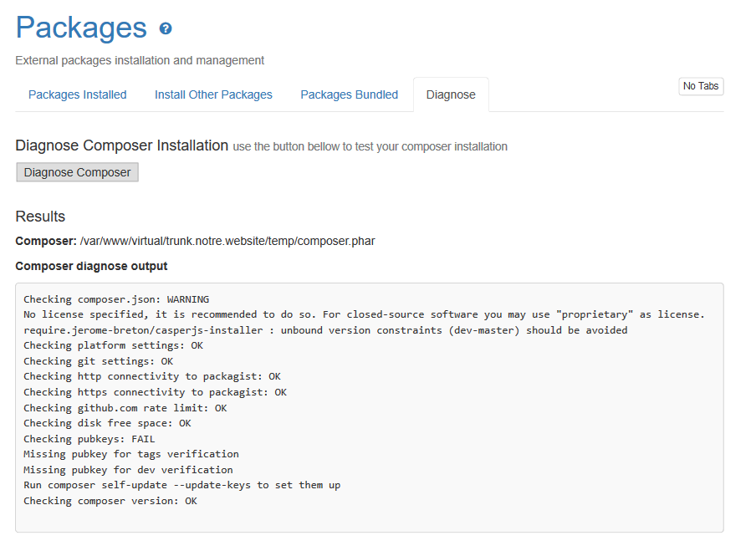Run the Diagnose Composer button
Screen dimensions: 756x551
click(x=77, y=172)
